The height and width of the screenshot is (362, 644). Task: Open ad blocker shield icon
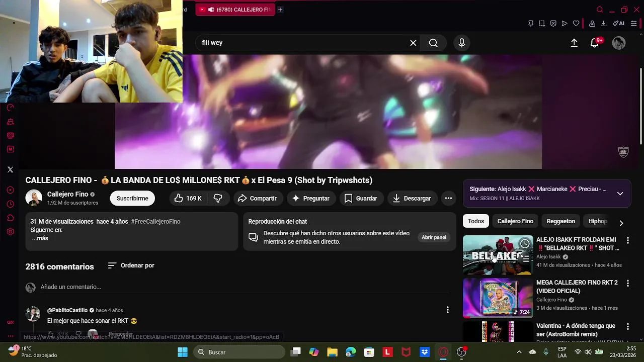pos(553,23)
